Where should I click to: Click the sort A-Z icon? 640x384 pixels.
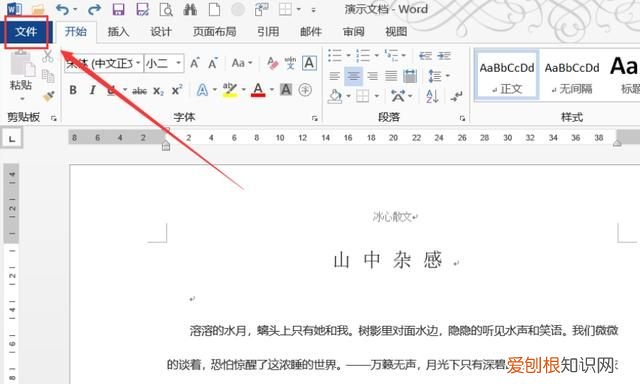(432, 97)
